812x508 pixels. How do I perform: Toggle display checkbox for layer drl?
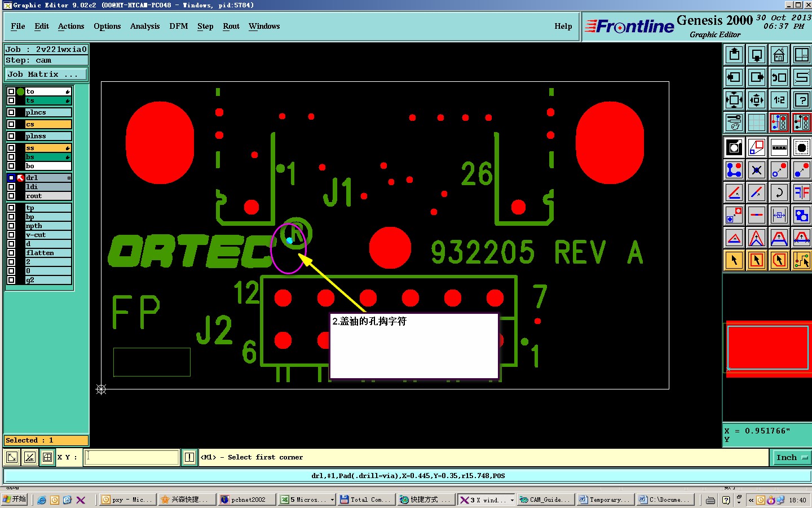(11, 178)
